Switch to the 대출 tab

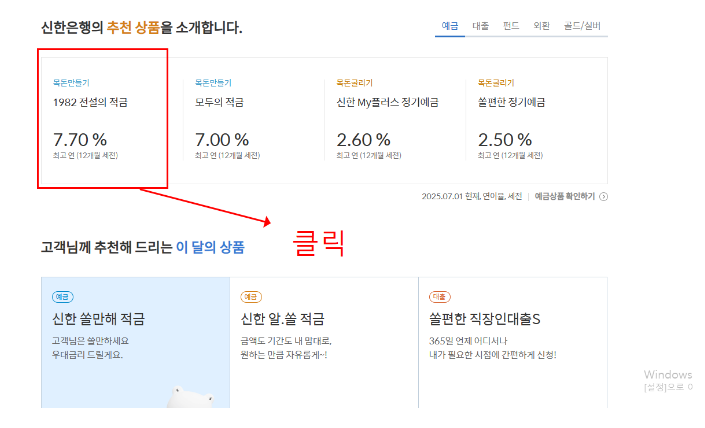[480, 26]
